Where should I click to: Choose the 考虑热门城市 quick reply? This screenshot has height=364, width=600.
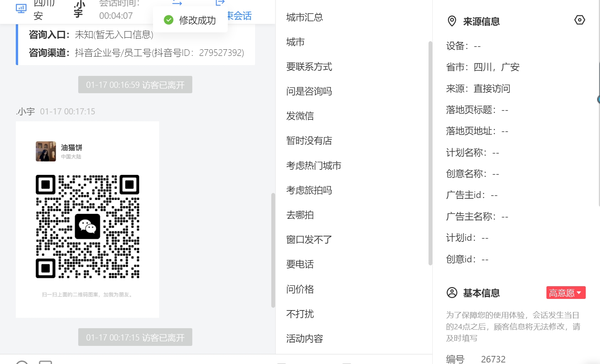(314, 166)
